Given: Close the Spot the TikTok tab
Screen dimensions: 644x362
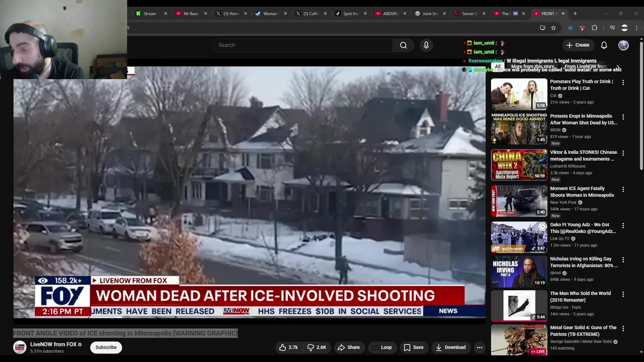Looking at the screenshot, I should pos(365,14).
